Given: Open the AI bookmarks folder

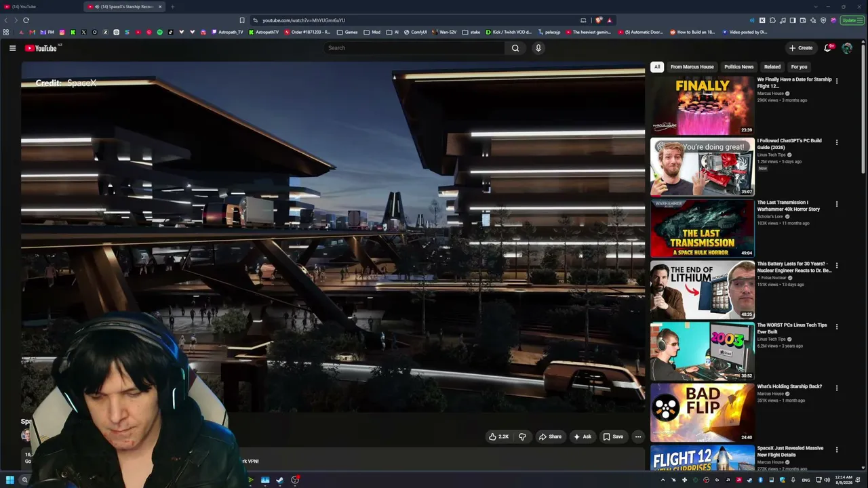Looking at the screenshot, I should (x=393, y=32).
